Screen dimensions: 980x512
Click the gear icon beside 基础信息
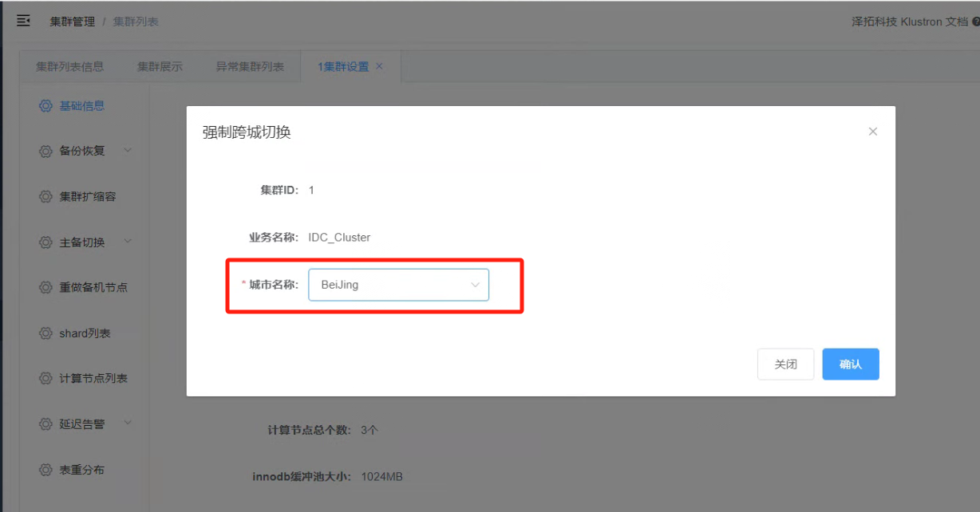coord(45,106)
